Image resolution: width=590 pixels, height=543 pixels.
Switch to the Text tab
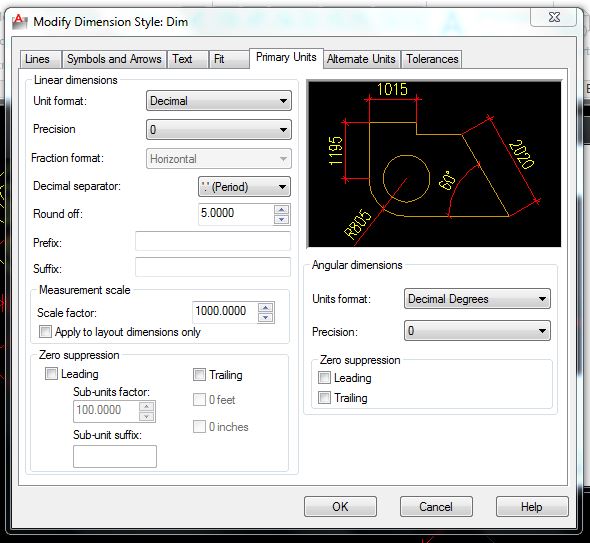point(188,59)
